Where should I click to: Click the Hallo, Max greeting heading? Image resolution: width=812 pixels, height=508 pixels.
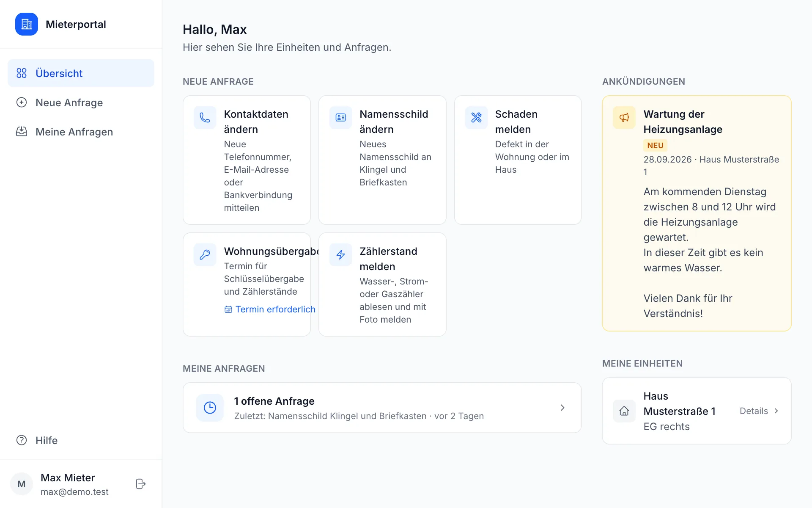click(214, 29)
